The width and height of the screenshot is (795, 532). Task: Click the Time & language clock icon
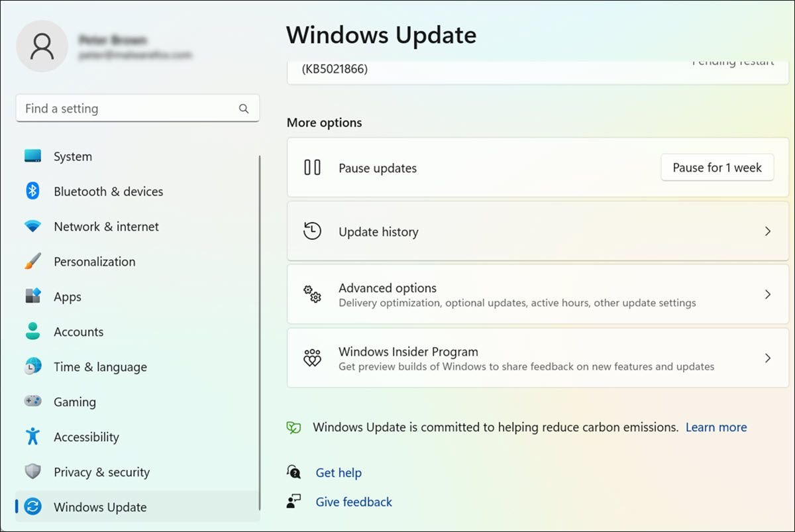tap(32, 366)
